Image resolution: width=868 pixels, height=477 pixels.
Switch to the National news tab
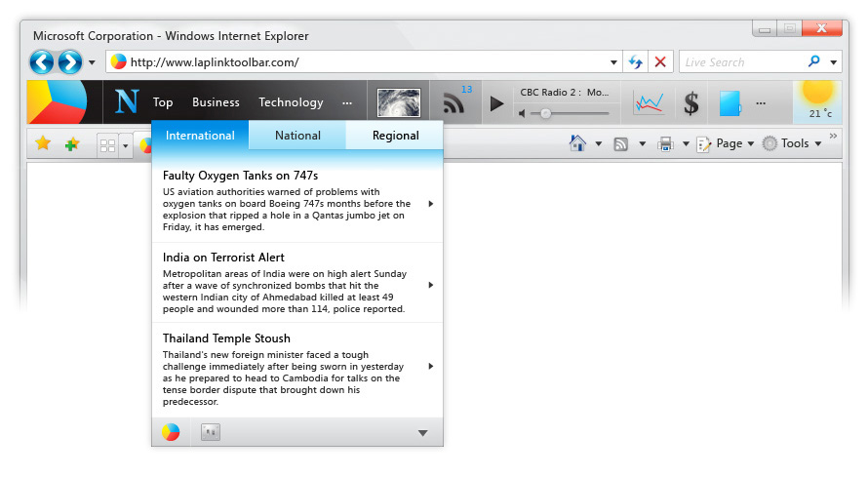coord(297,136)
